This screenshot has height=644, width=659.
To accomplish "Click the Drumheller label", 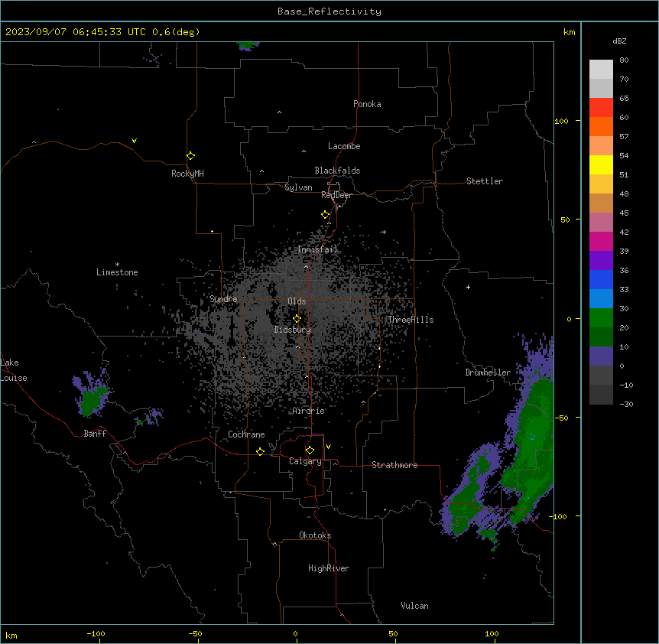I will tap(488, 372).
